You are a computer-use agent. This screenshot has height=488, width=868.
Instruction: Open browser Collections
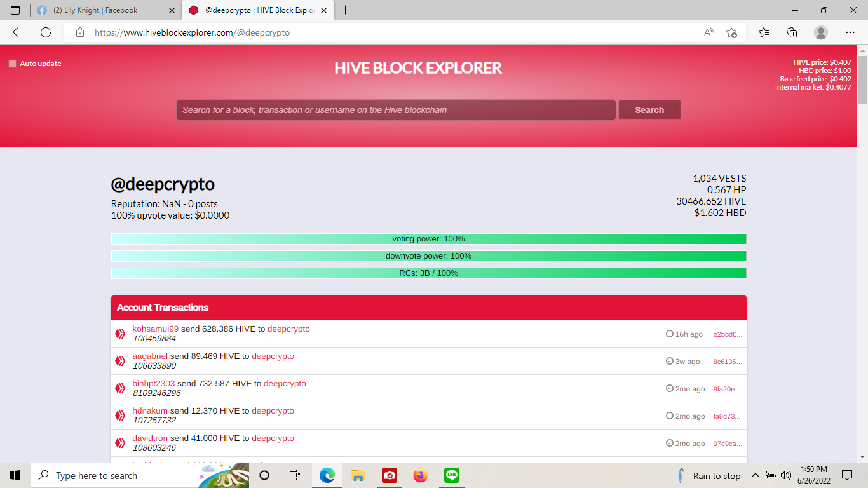792,32
